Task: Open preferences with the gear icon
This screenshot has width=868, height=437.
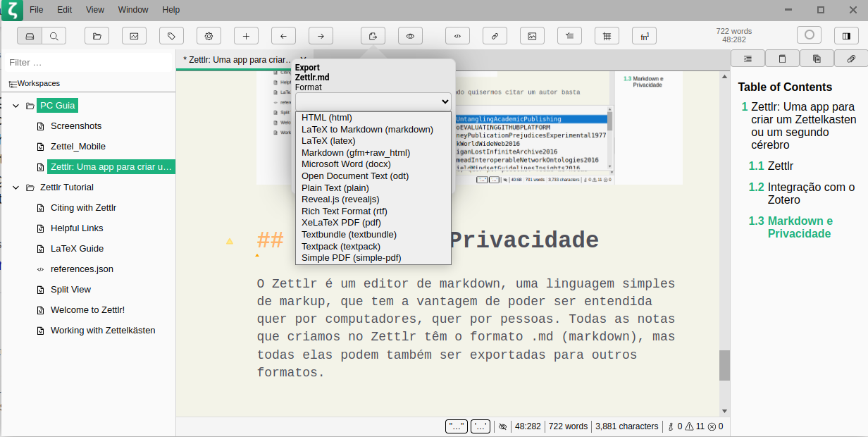Action: [x=209, y=35]
